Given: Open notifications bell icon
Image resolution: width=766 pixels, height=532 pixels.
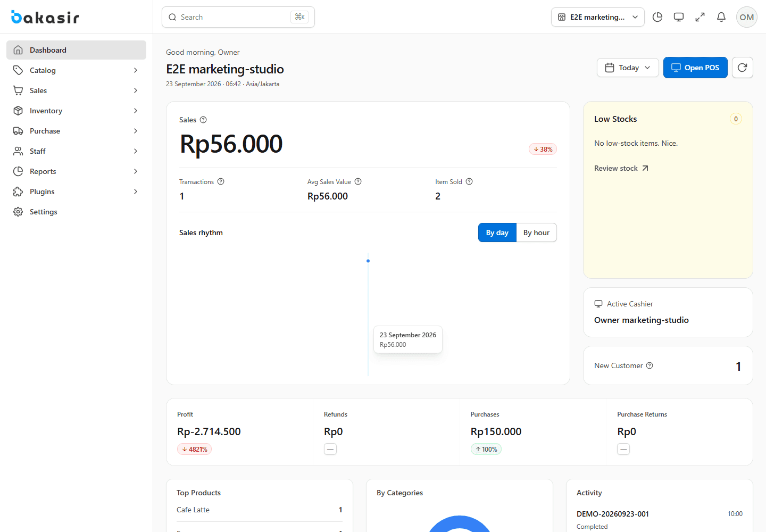Looking at the screenshot, I should coord(721,17).
